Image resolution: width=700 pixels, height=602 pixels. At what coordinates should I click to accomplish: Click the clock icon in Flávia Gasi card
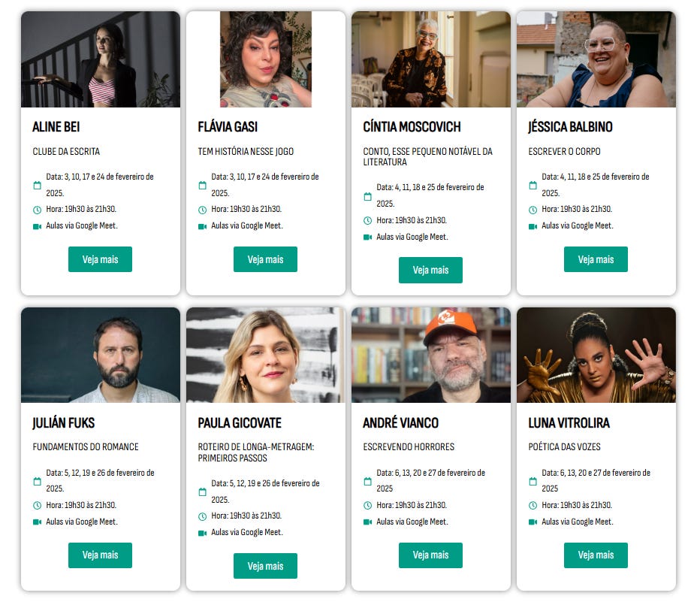(202, 210)
